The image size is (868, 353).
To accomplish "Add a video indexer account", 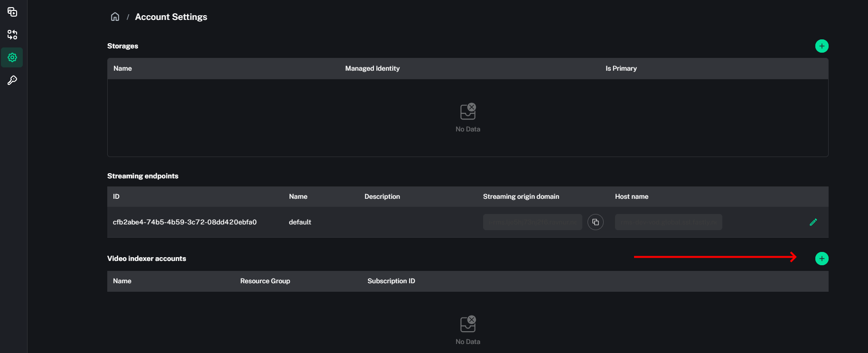I will pos(821,259).
